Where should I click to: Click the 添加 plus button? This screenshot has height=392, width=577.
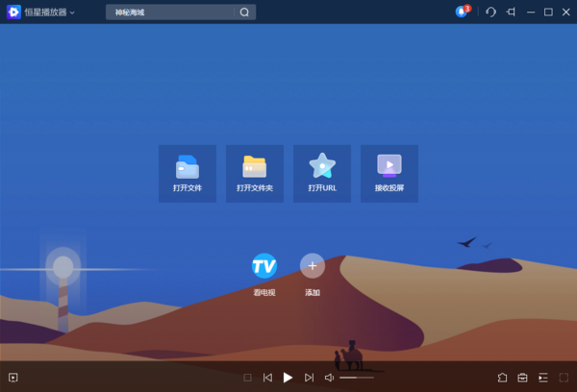click(313, 266)
